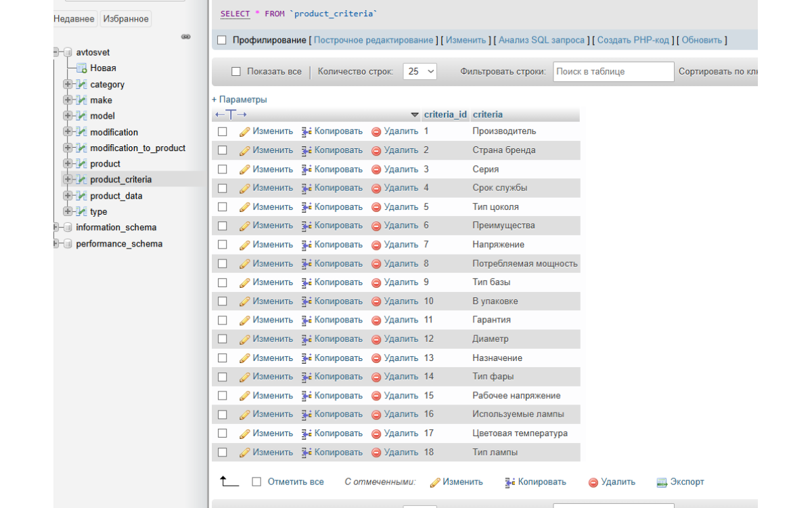Screen dimensions: 812x508
Task: Click the 'Создать PHP-код' link
Action: click(x=633, y=41)
